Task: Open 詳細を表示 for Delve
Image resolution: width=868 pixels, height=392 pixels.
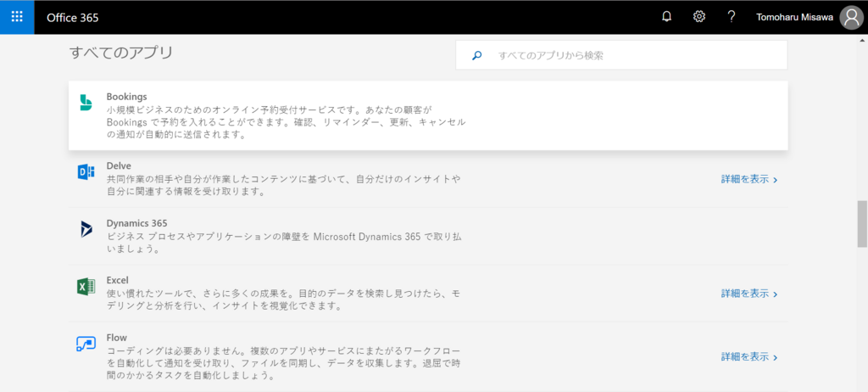Action: point(749,179)
